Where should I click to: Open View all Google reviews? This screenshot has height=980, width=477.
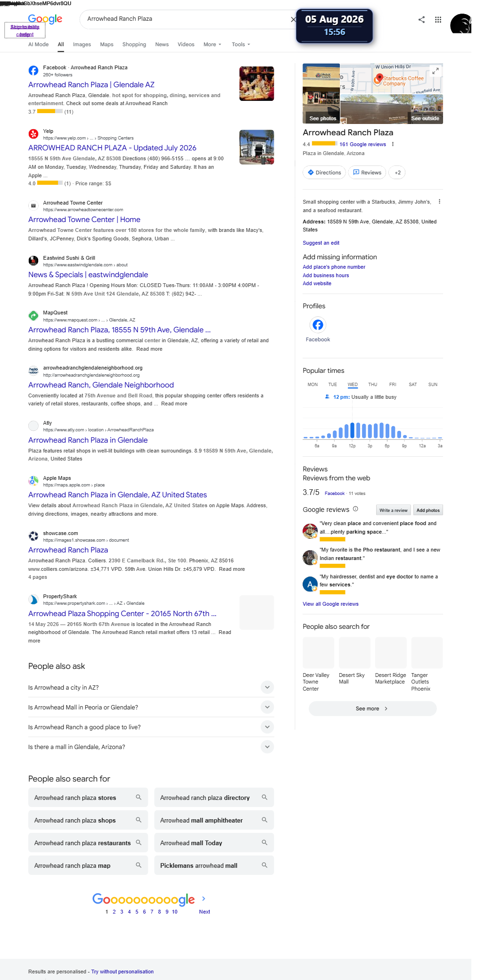tap(330, 604)
